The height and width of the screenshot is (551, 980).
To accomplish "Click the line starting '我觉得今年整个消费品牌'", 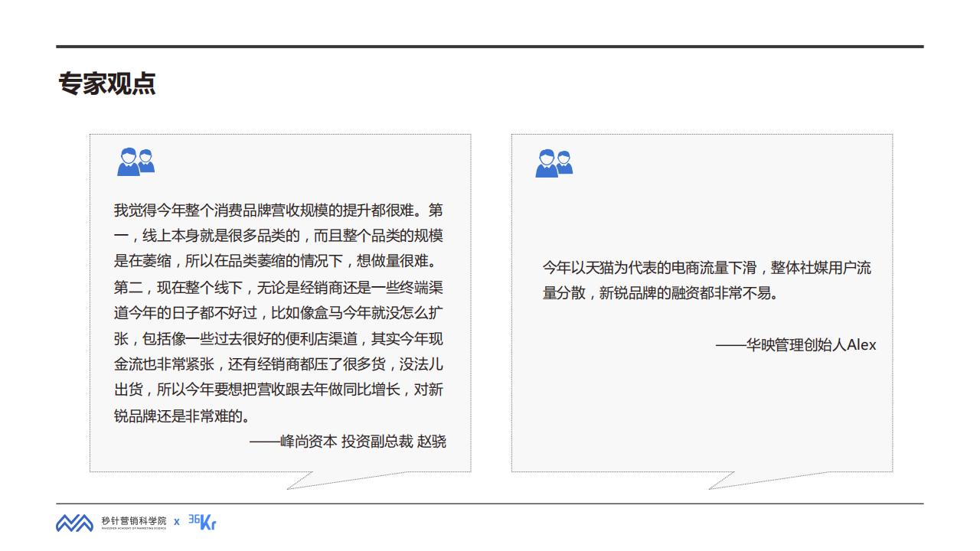I will (278, 210).
